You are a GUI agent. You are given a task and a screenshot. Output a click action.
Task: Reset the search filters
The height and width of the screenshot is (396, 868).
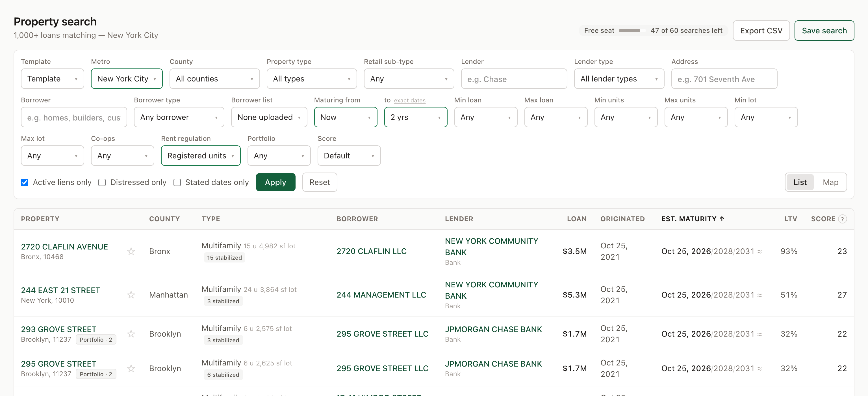[x=320, y=182]
